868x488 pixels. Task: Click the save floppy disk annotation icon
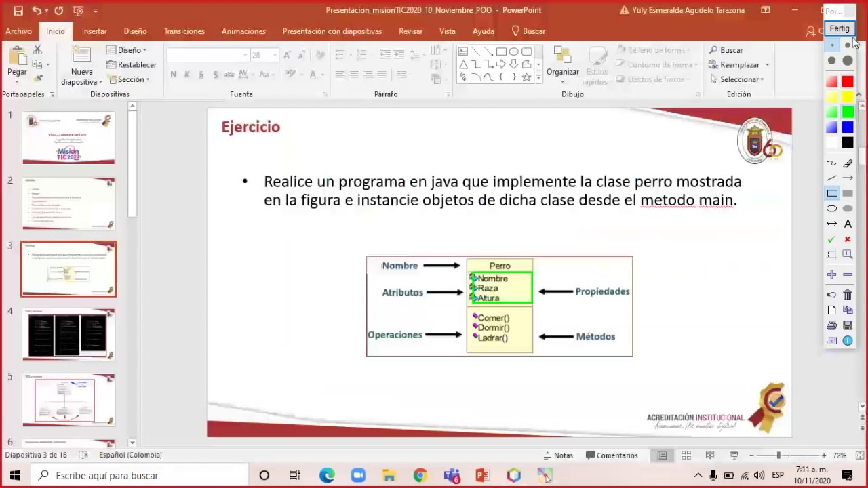click(x=848, y=325)
